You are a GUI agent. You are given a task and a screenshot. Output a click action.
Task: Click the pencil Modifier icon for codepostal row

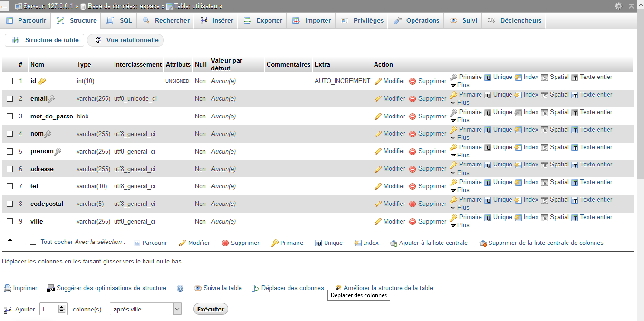tap(378, 204)
